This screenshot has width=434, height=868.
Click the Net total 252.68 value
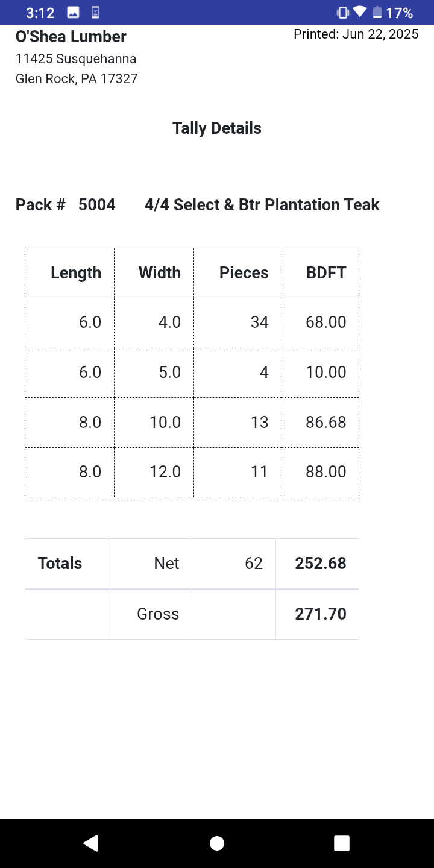(x=321, y=563)
